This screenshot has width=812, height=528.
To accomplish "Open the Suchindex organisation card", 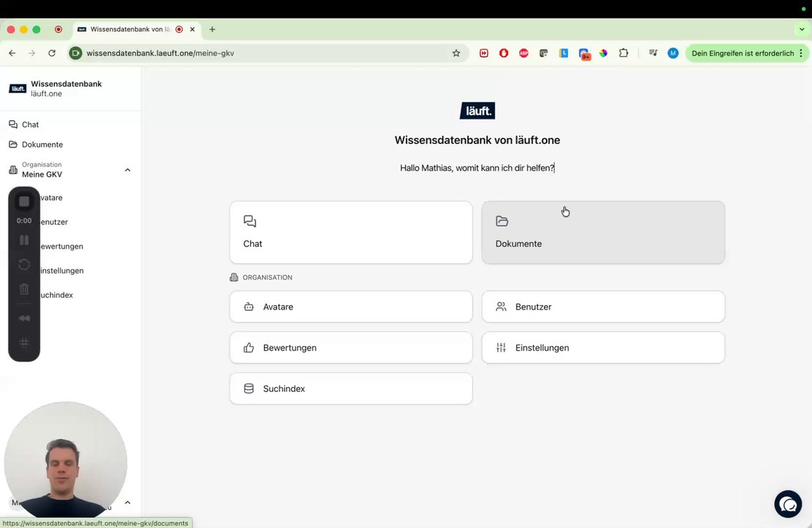I will click(x=351, y=388).
